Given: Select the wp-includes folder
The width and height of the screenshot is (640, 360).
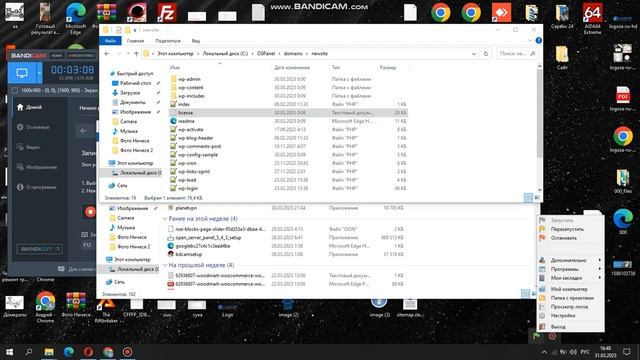Looking at the screenshot, I should [191, 96].
